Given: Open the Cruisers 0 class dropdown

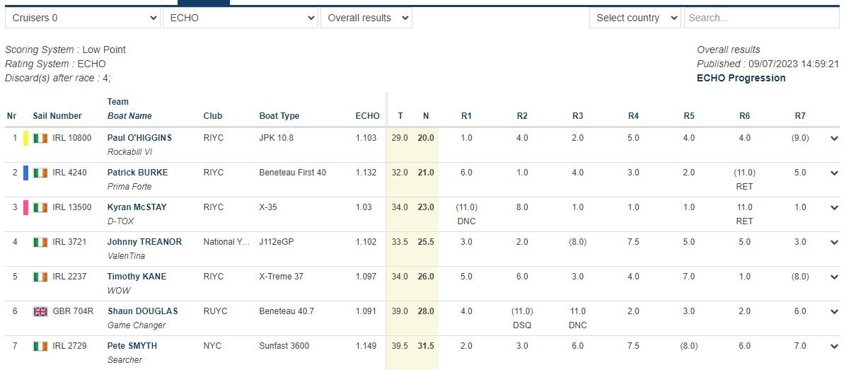Looking at the screenshot, I should pyautogui.click(x=83, y=18).
